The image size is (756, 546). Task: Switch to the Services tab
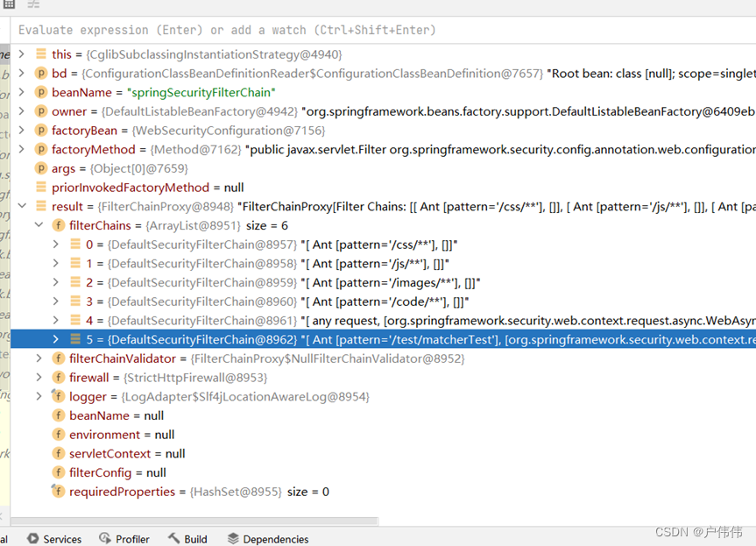pos(54,539)
